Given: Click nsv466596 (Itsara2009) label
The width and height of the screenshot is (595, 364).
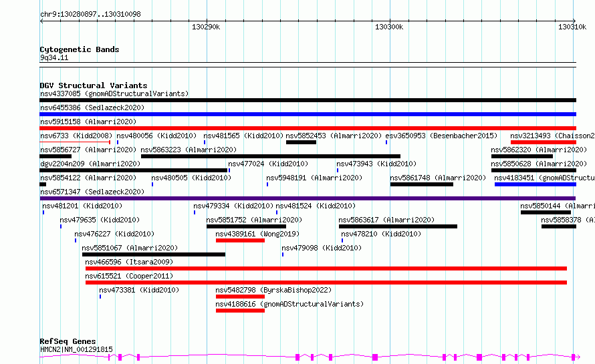Looking at the screenshot, I should pos(129,262).
